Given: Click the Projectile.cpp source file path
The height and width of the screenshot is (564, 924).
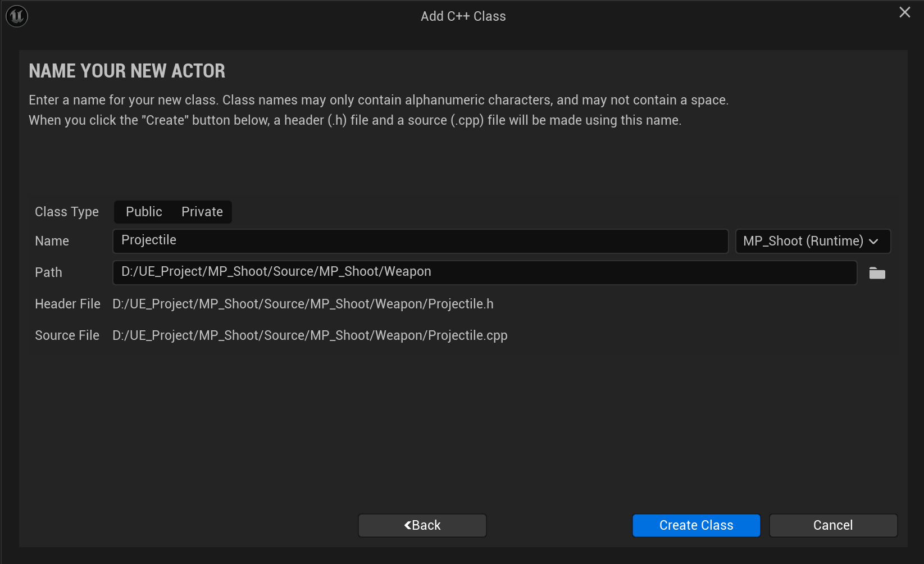Looking at the screenshot, I should [x=309, y=335].
